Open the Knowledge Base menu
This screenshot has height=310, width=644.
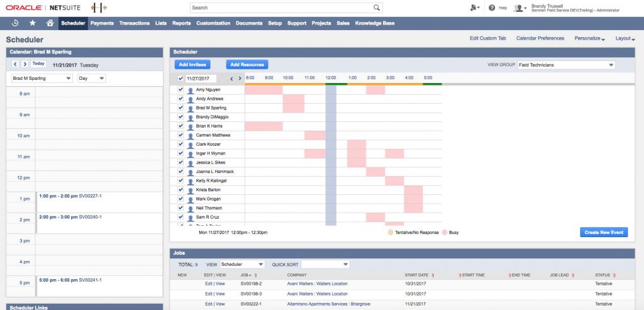pyautogui.click(x=375, y=23)
